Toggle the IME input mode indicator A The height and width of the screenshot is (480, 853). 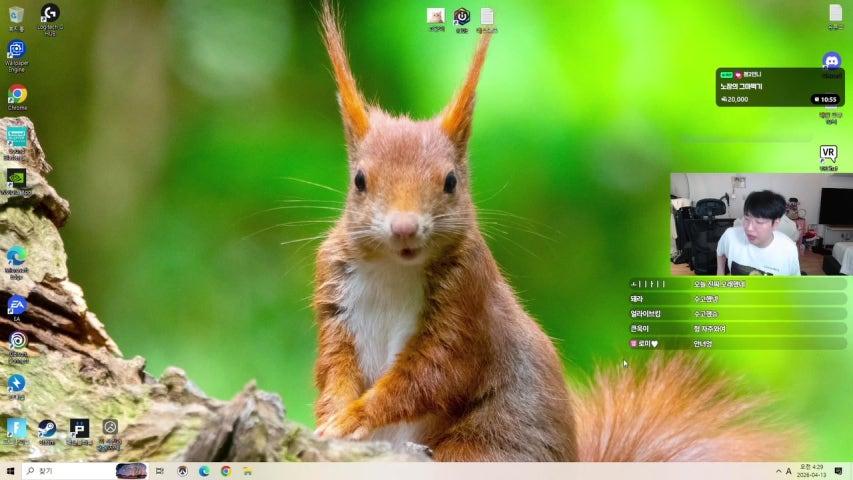pos(789,471)
